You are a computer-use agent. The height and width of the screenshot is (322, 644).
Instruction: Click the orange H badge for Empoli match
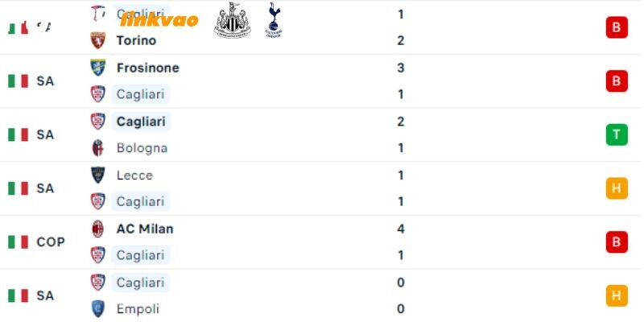tap(617, 295)
